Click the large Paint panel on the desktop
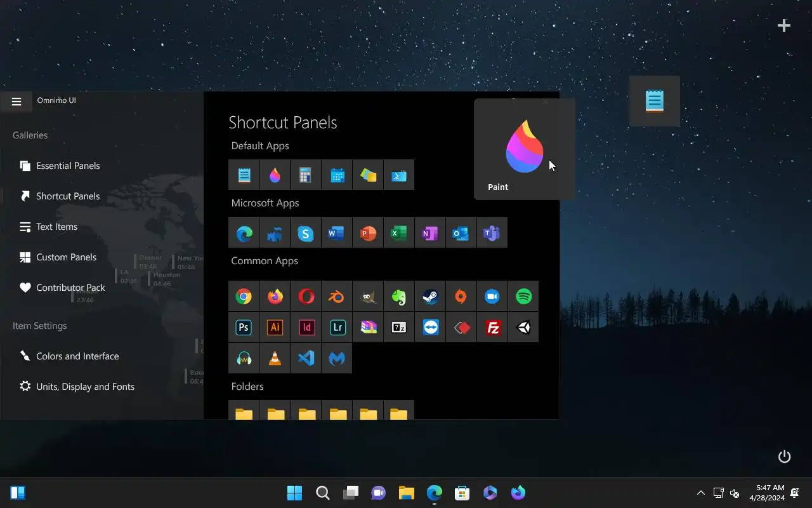This screenshot has height=508, width=812. tap(525, 149)
